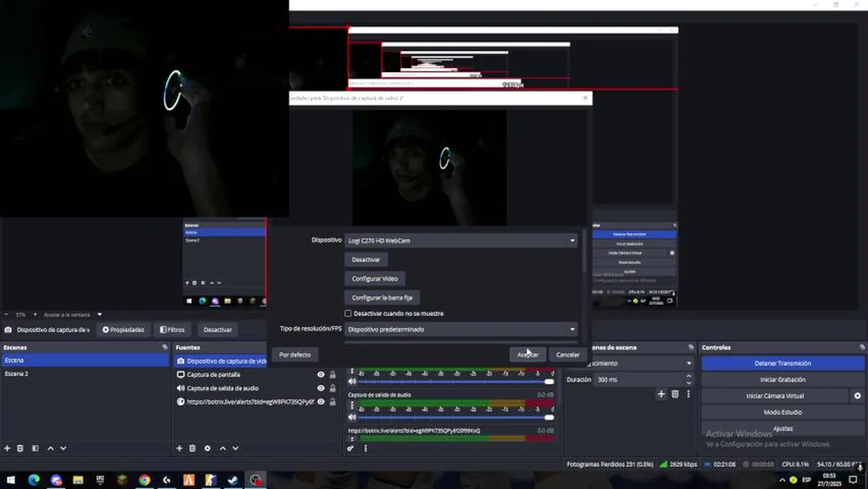
Task: Move source up in Fuentes panel
Action: pyautogui.click(x=222, y=448)
